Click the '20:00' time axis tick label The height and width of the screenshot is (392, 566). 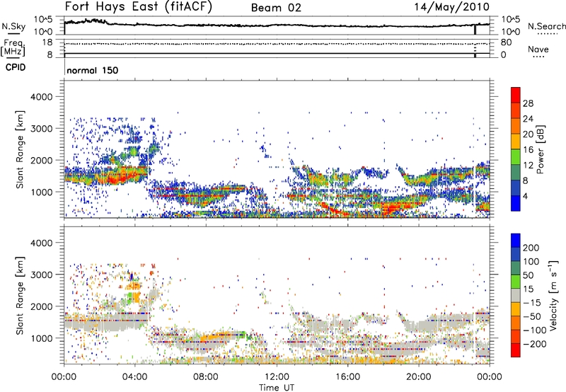click(x=418, y=377)
